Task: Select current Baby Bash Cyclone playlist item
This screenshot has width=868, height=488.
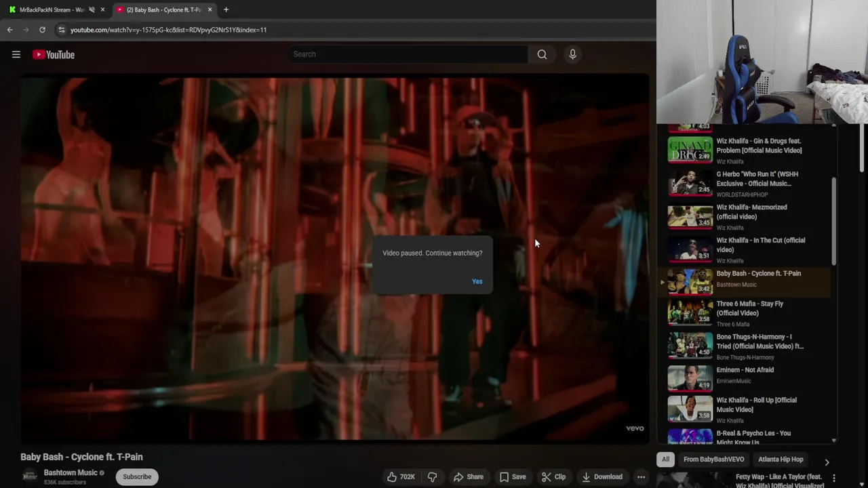Action: [746, 282]
